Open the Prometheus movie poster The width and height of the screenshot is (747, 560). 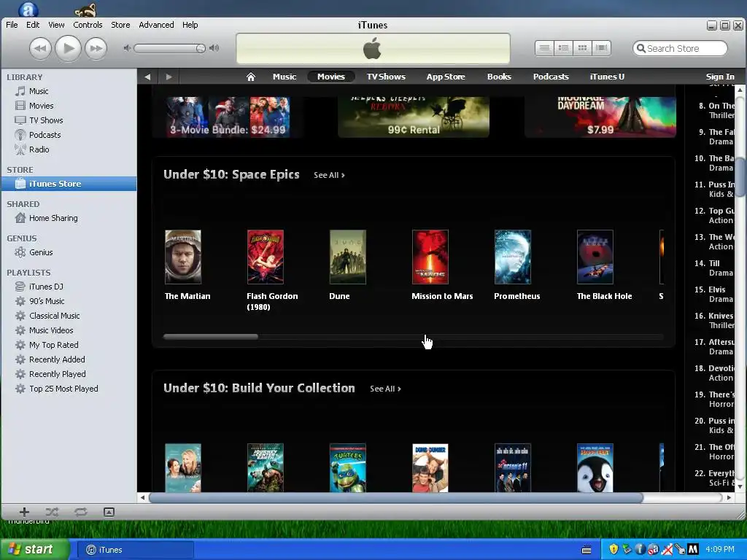[513, 257]
